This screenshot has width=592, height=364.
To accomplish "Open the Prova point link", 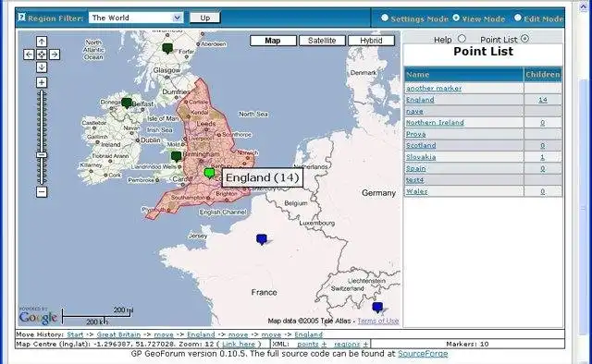I will pos(416,134).
